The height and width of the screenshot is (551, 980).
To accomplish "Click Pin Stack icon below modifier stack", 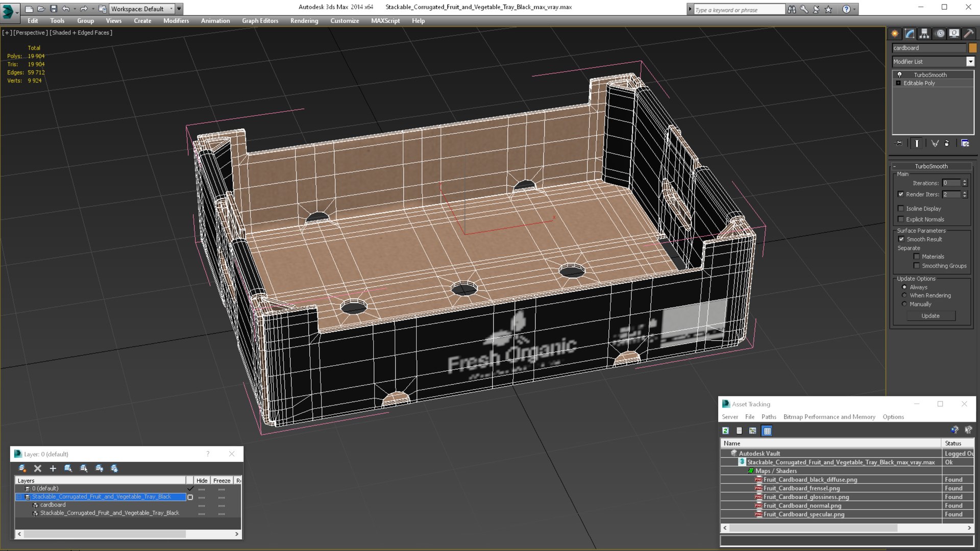I will (899, 143).
